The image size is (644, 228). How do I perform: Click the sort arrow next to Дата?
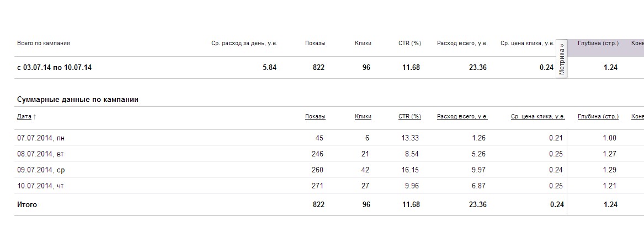[35, 116]
